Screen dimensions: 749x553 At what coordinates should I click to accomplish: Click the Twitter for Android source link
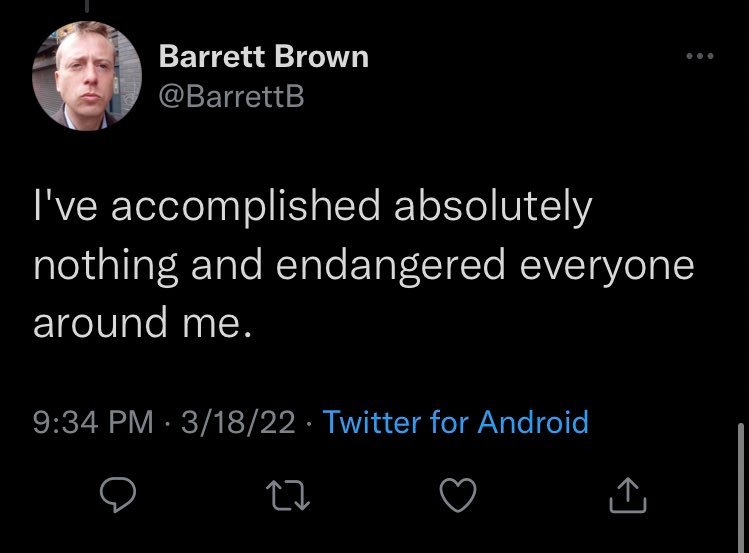[x=455, y=422]
